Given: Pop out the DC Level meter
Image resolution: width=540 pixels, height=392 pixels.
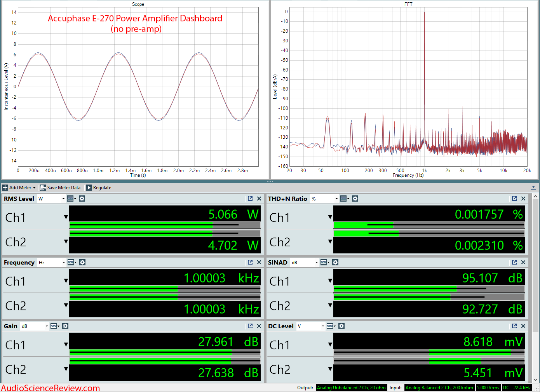Looking at the screenshot, I should (514, 326).
